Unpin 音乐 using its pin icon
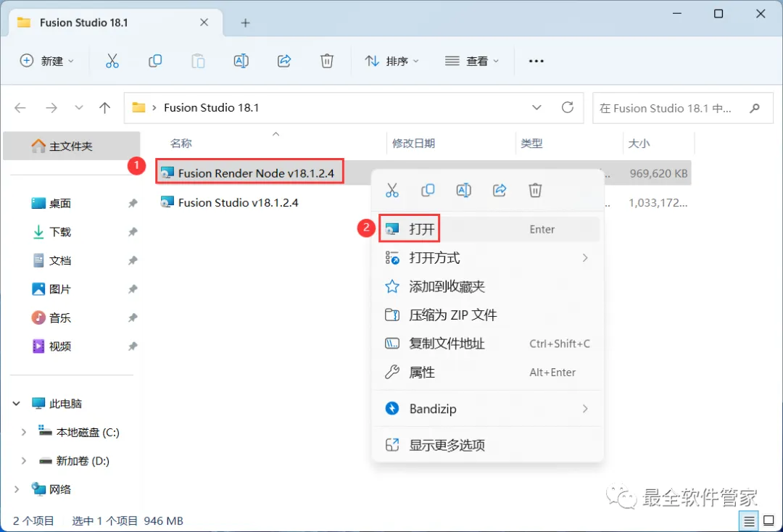Viewport: 783px width, 532px height. point(133,318)
